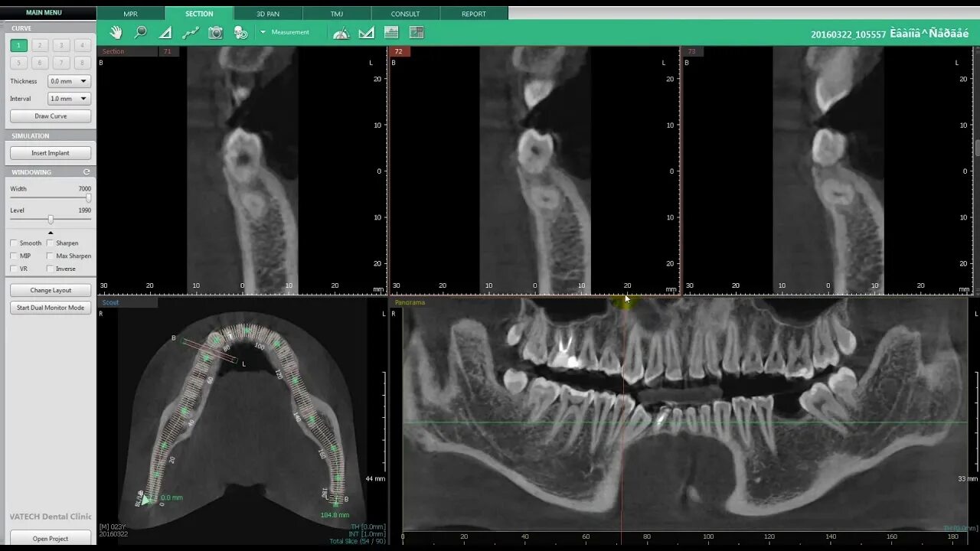The width and height of the screenshot is (980, 551).
Task: Select curve slot 2
Action: (40, 46)
